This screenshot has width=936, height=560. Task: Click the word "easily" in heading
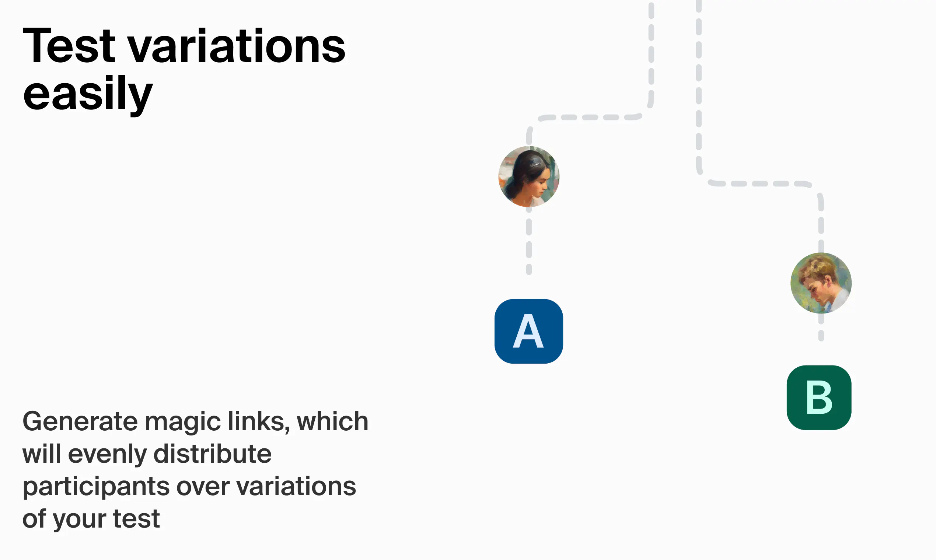(88, 94)
